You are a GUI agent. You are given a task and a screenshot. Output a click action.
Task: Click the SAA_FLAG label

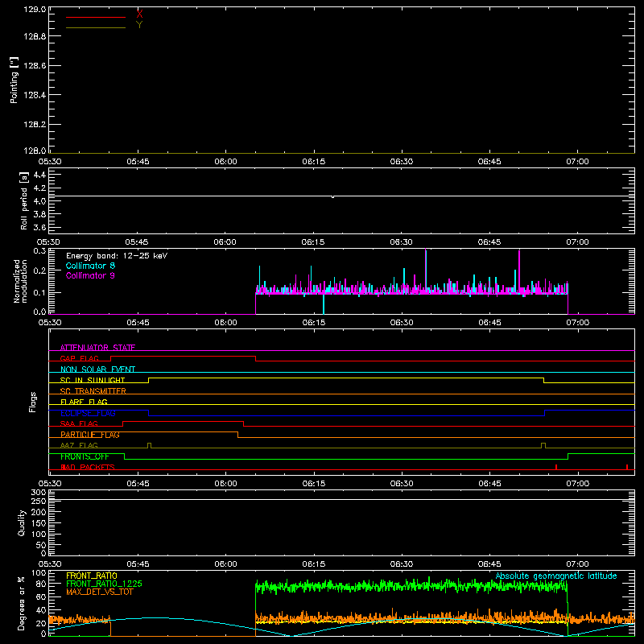pos(79,423)
